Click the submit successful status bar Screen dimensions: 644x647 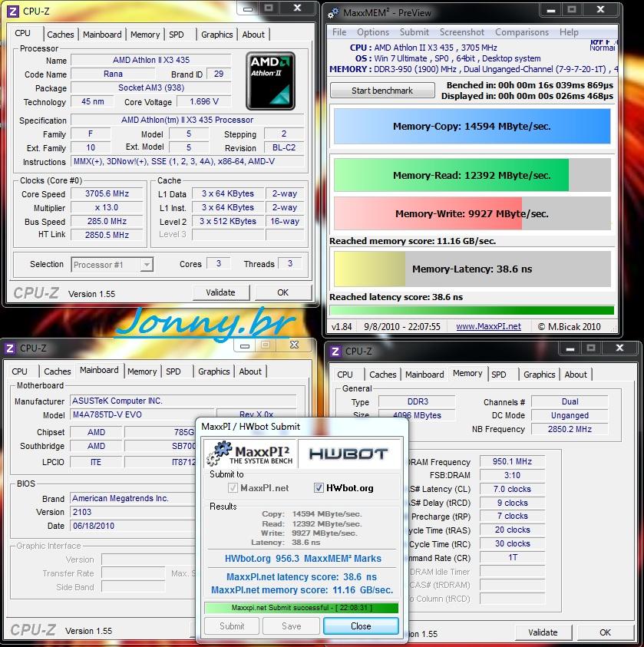[302, 608]
